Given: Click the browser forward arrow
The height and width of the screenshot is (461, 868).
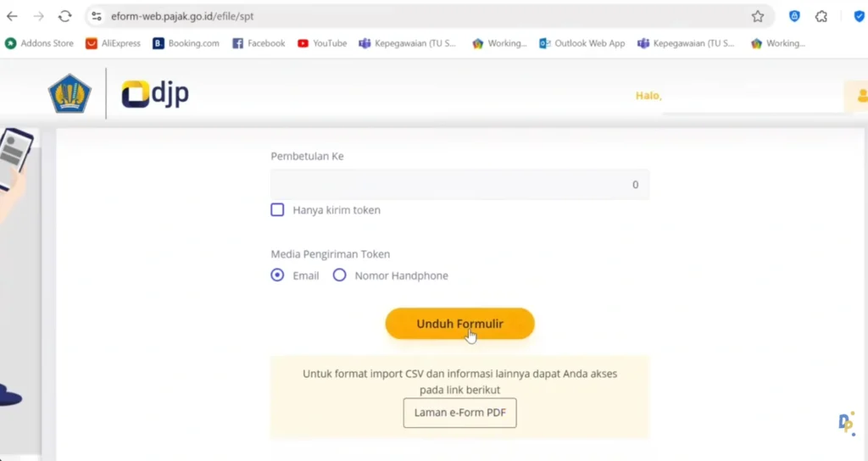Looking at the screenshot, I should point(38,16).
